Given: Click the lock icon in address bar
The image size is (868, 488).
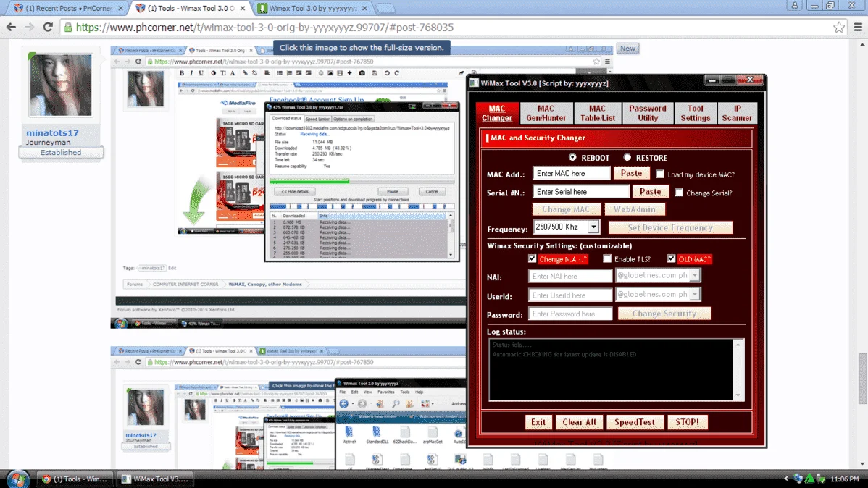Looking at the screenshot, I should tap(68, 27).
